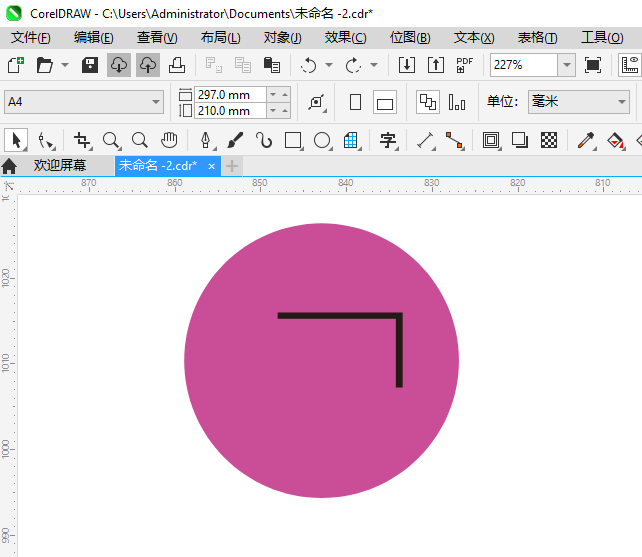Add a new document tab with plus
Viewport: 642px width, 557px height.
[x=232, y=166]
